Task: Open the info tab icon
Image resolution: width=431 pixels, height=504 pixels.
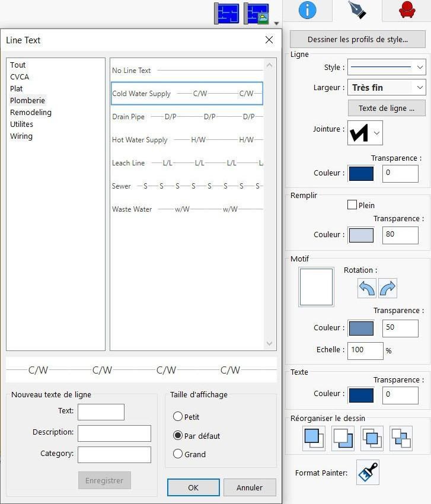Action: pyautogui.click(x=307, y=10)
